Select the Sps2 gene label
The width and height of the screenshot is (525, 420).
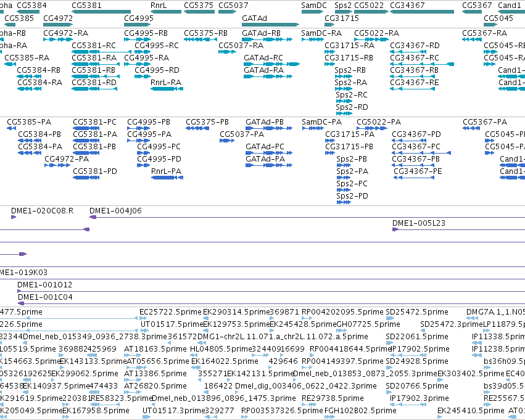click(x=343, y=6)
